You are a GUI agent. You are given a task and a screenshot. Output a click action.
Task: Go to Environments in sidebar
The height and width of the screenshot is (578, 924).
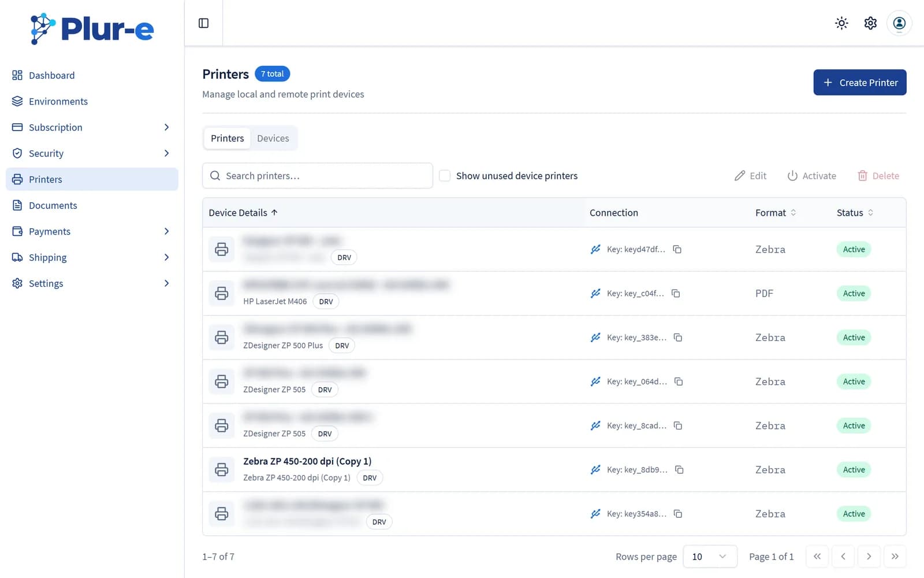tap(92, 101)
